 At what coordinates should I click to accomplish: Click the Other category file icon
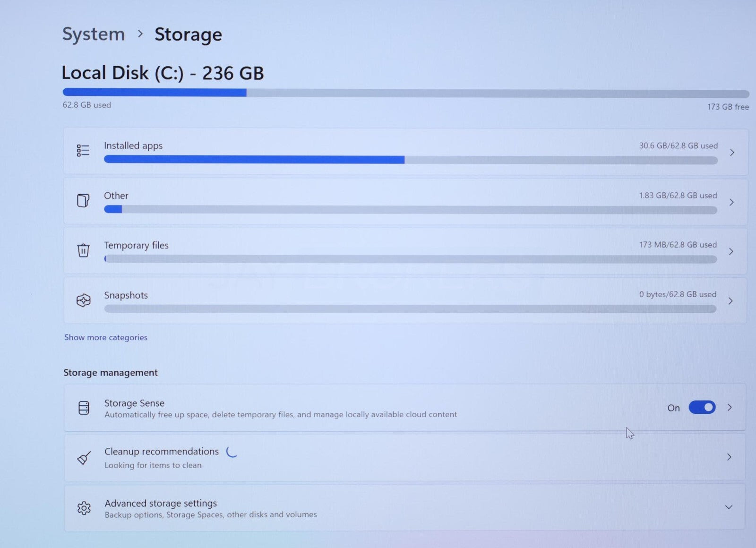[x=83, y=200]
